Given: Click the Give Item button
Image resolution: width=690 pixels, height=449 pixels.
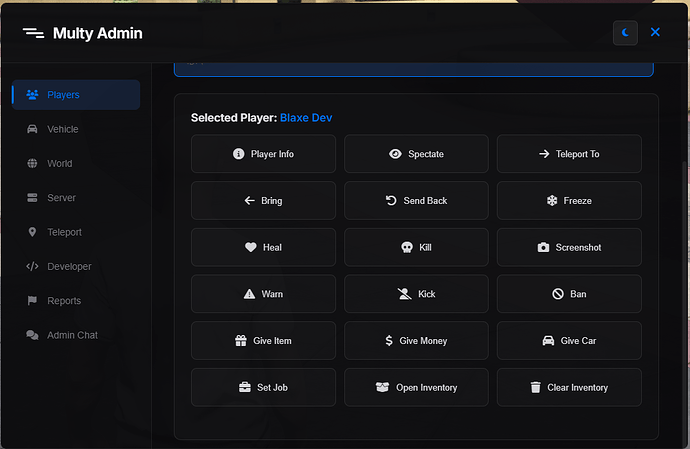Looking at the screenshot, I should tap(263, 340).
